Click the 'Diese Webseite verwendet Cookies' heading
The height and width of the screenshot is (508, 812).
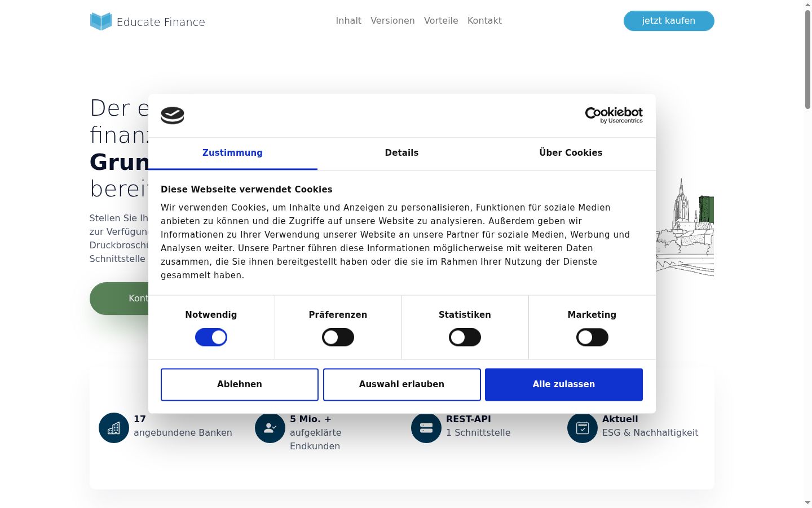click(x=246, y=190)
